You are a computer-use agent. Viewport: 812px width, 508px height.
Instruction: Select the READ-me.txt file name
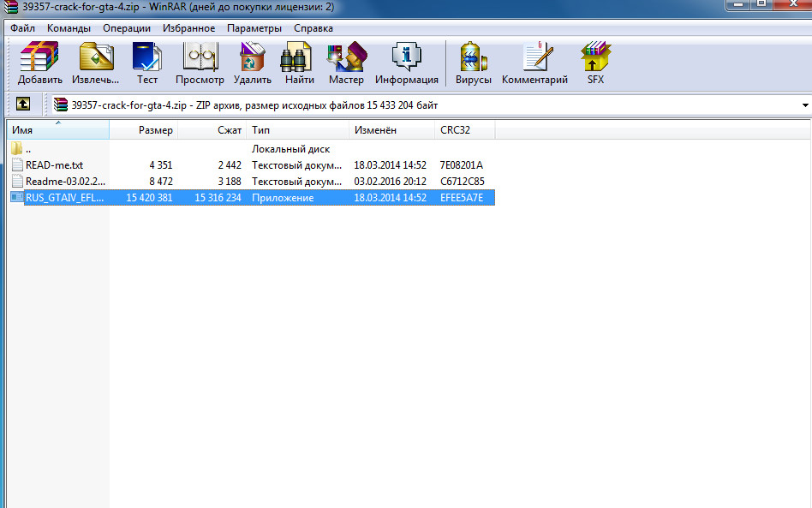(x=54, y=165)
